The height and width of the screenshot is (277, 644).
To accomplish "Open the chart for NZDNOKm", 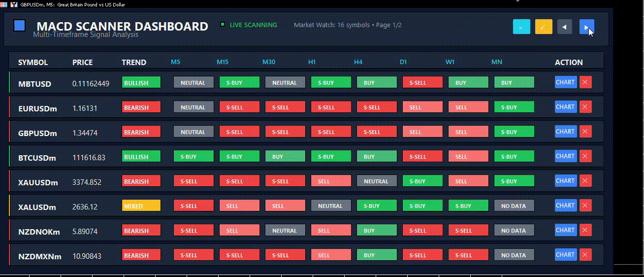I will [x=566, y=230].
